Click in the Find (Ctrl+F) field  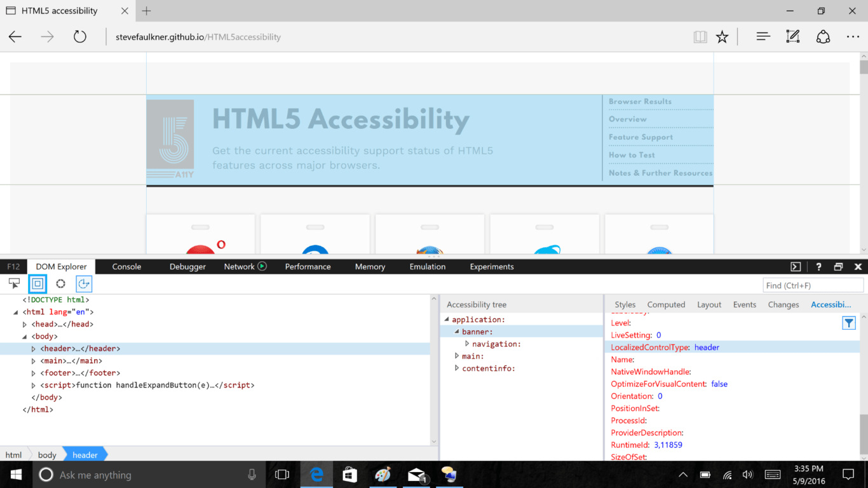813,285
